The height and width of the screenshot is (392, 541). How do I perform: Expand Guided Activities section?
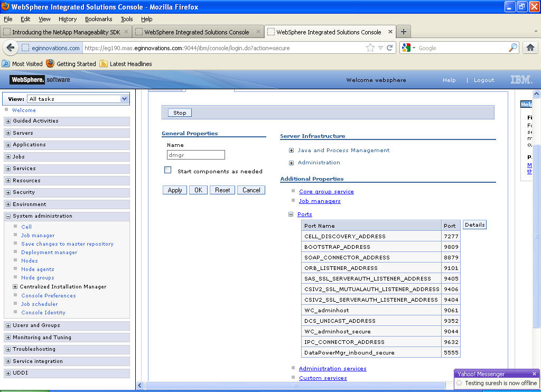pyautogui.click(x=8, y=121)
